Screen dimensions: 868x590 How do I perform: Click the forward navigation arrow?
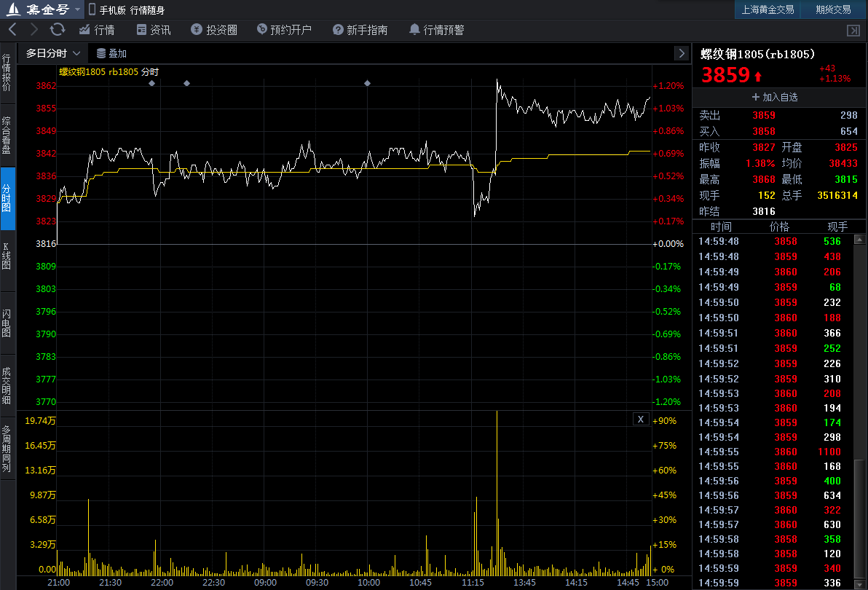(34, 30)
